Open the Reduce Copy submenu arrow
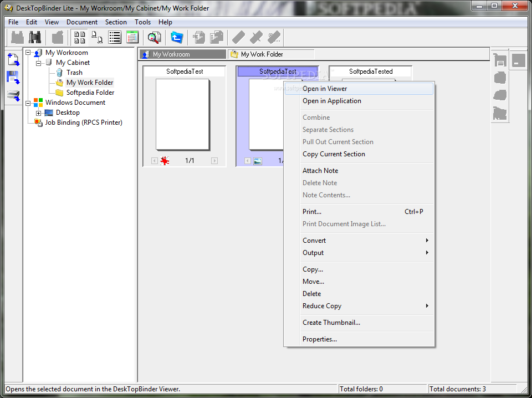Screen dimensions: 532x398 pyautogui.click(x=427, y=306)
